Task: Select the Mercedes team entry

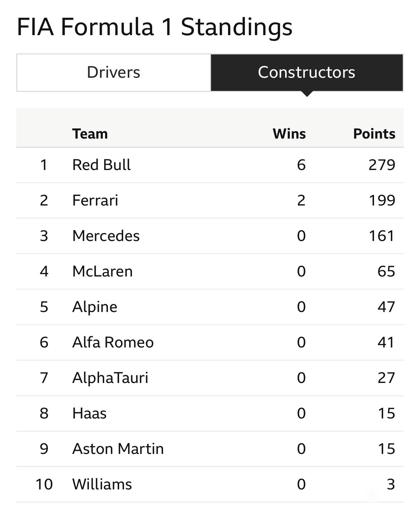Action: (x=210, y=236)
